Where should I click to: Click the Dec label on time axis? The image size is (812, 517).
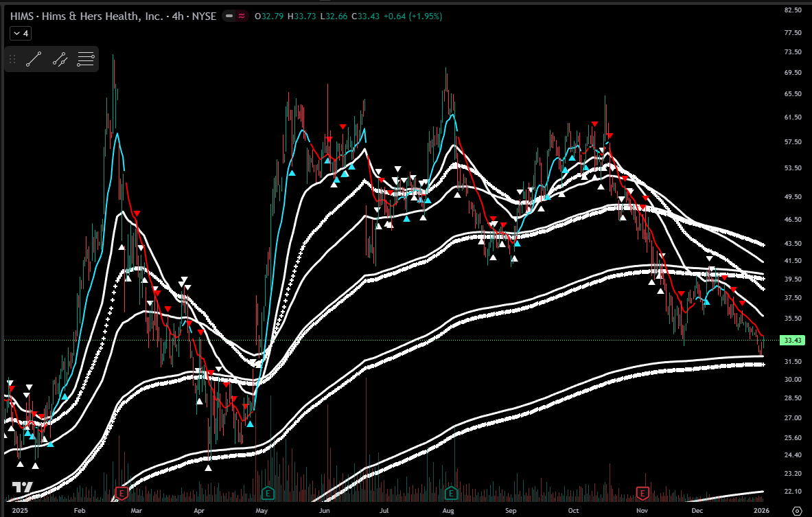(697, 510)
